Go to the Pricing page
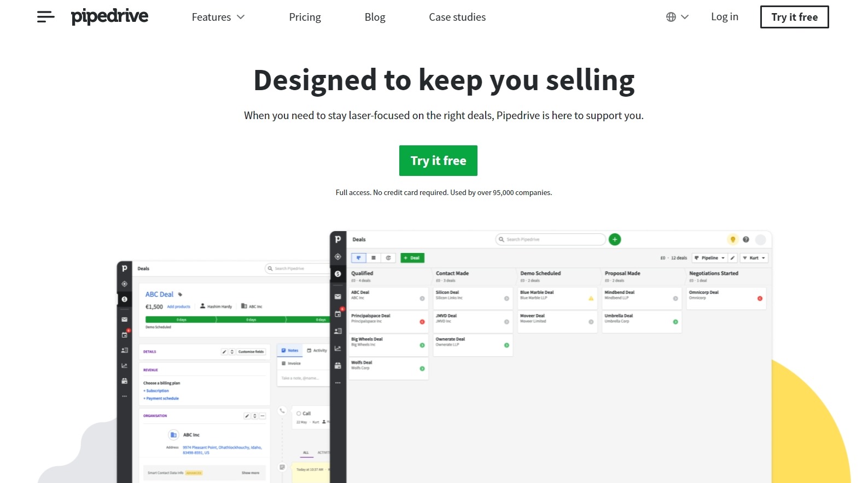This screenshot has width=868, height=483. [305, 17]
